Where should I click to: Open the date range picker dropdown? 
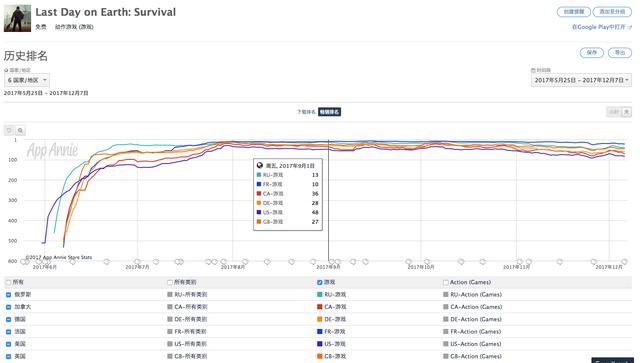(581, 80)
